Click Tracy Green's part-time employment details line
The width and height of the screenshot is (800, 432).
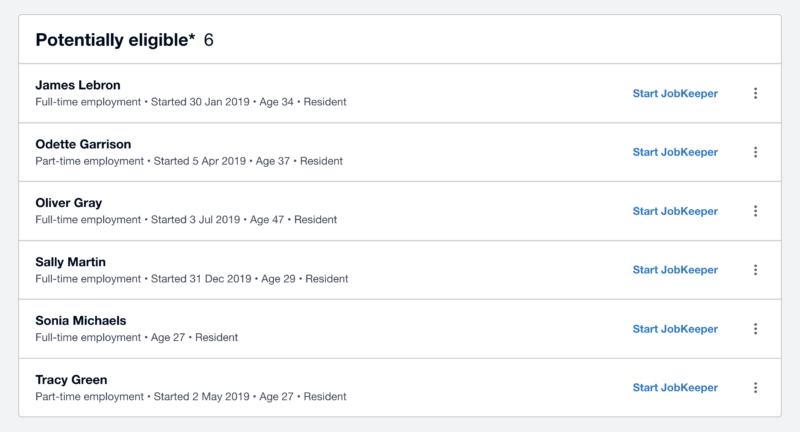click(x=191, y=397)
